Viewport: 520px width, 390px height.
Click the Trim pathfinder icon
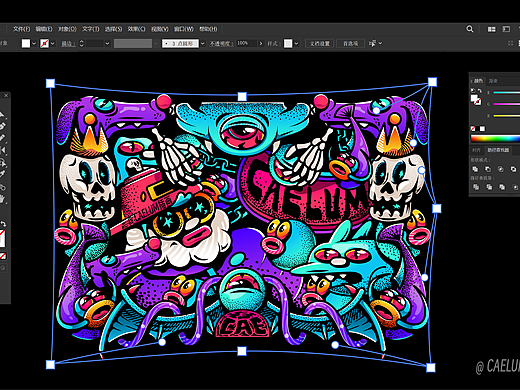[x=489, y=187]
